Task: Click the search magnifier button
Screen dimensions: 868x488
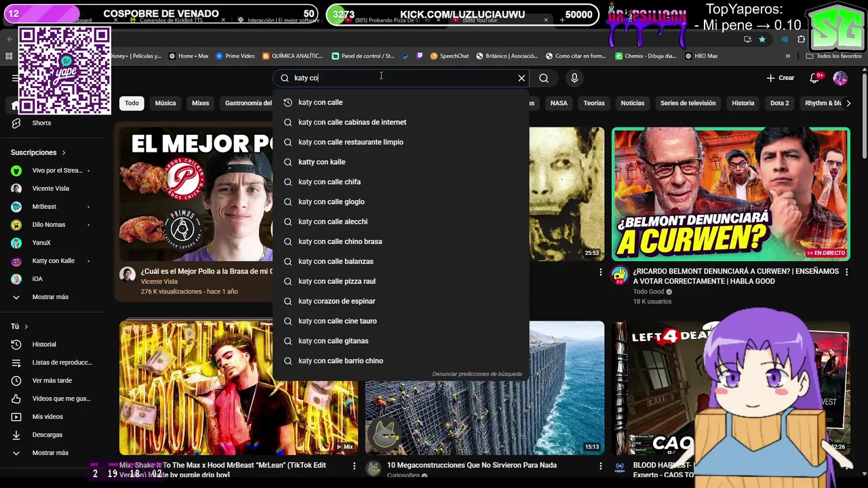Action: 544,78
